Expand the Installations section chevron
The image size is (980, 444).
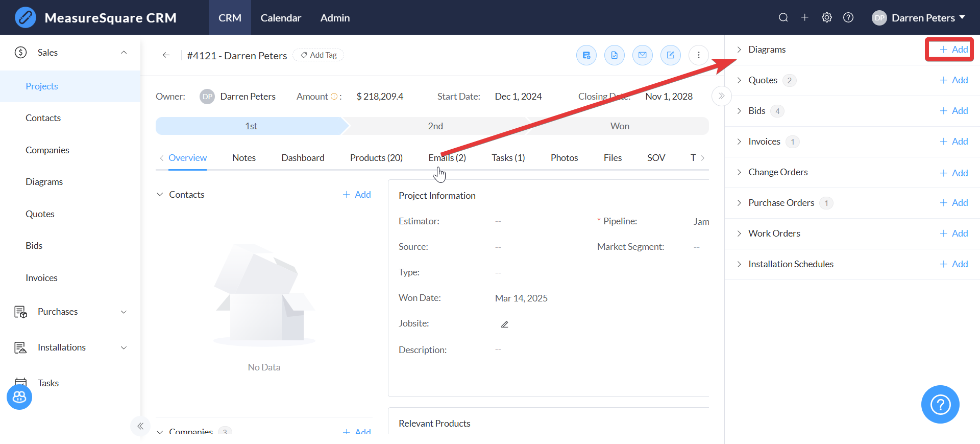tap(124, 347)
